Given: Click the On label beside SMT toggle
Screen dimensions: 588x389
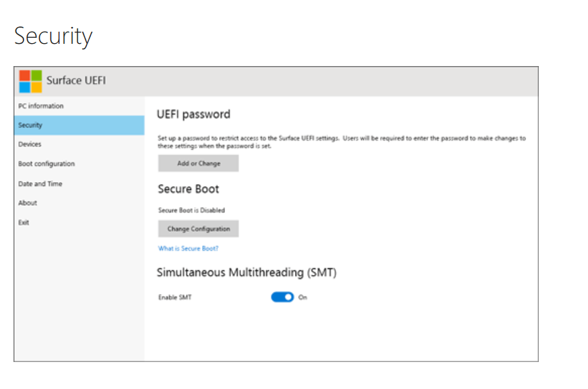Looking at the screenshot, I should (302, 297).
